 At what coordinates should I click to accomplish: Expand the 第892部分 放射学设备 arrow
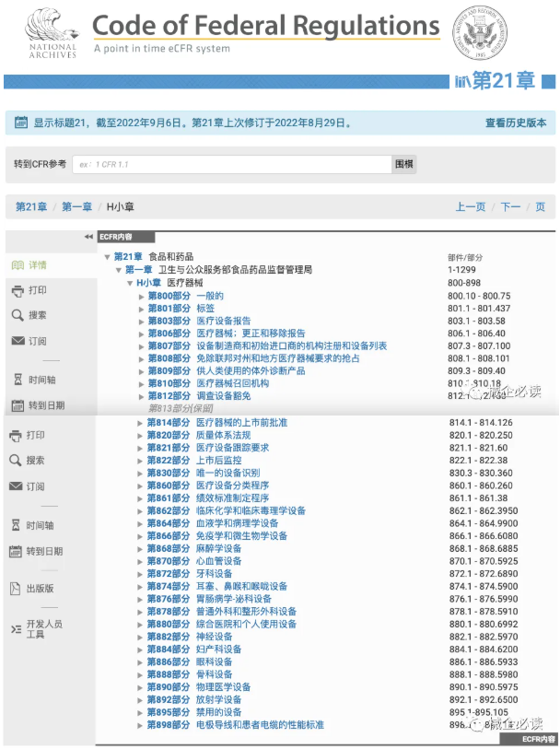pos(140,700)
